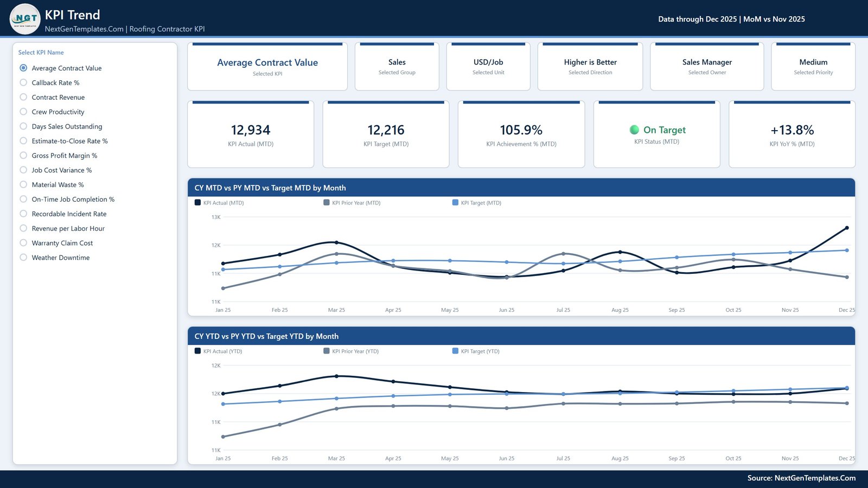Click the Sales Manager owner card
This screenshot has height=488, width=868.
[707, 67]
